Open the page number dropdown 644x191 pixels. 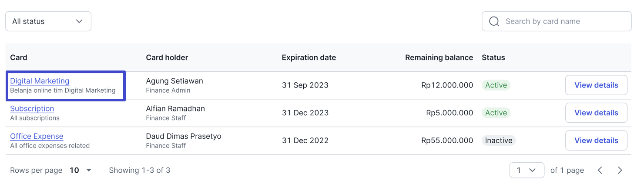(x=527, y=170)
